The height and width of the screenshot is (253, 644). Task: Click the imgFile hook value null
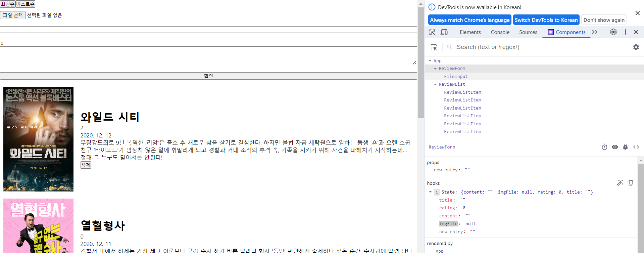(470, 224)
